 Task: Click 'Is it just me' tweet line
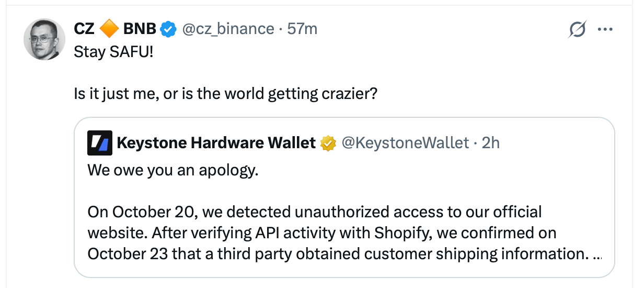[x=225, y=94]
